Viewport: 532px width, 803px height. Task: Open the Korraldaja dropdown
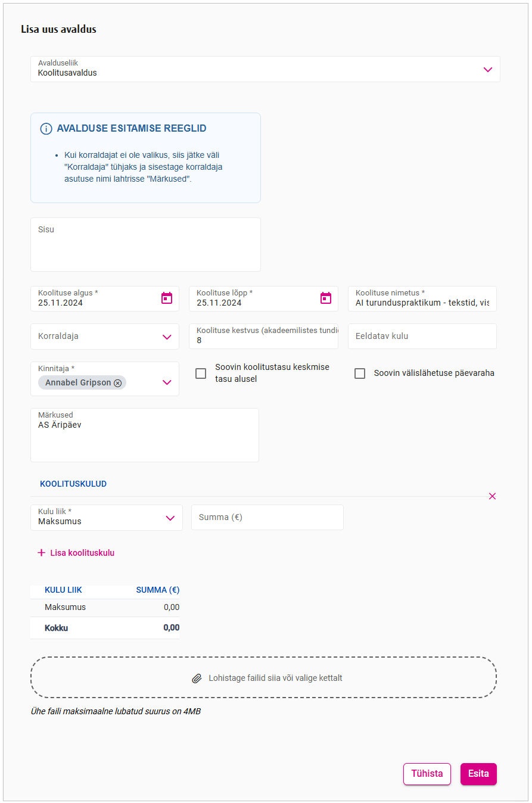pyautogui.click(x=167, y=337)
